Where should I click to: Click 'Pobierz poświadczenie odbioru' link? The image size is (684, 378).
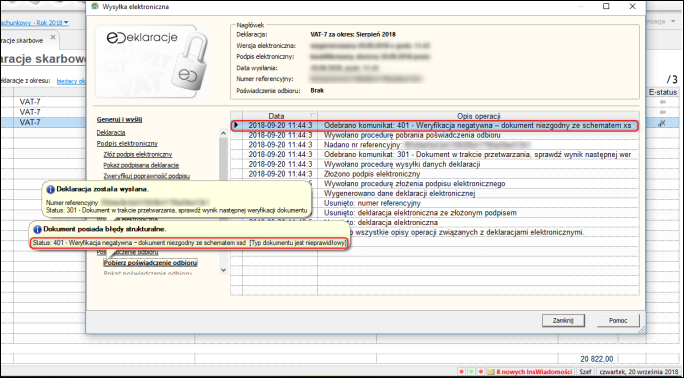pos(150,262)
